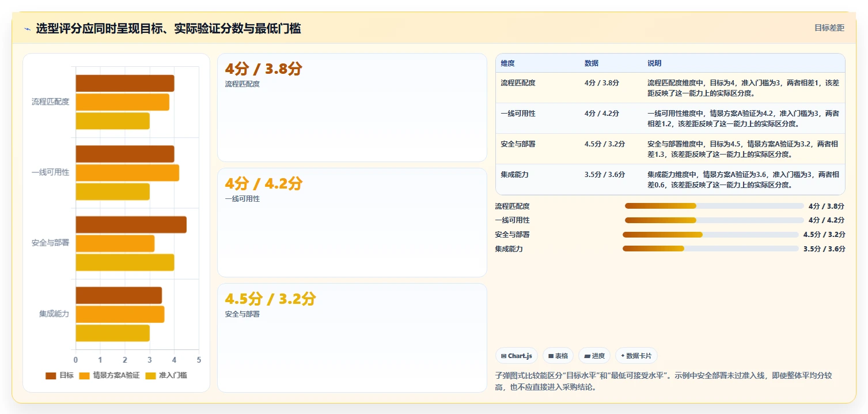Click the 表格 chip
868x414 pixels.
558,356
